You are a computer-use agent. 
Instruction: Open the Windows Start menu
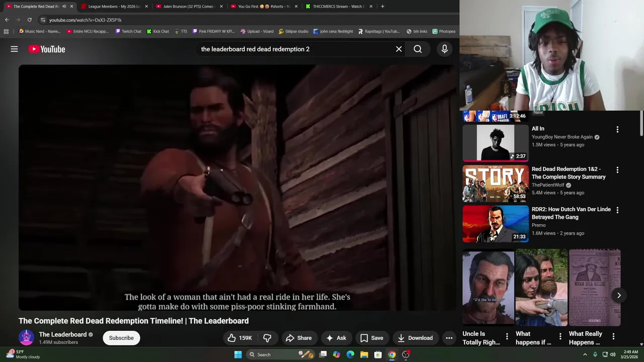pos(238,354)
